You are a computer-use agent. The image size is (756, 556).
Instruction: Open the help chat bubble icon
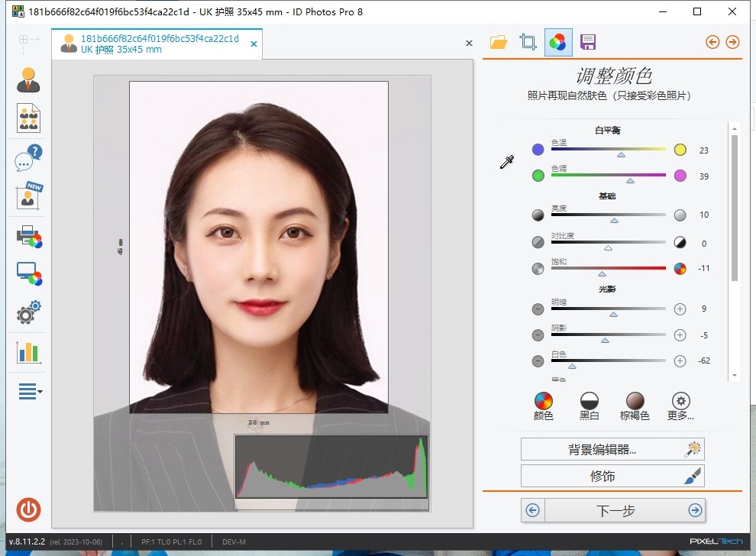(28, 159)
